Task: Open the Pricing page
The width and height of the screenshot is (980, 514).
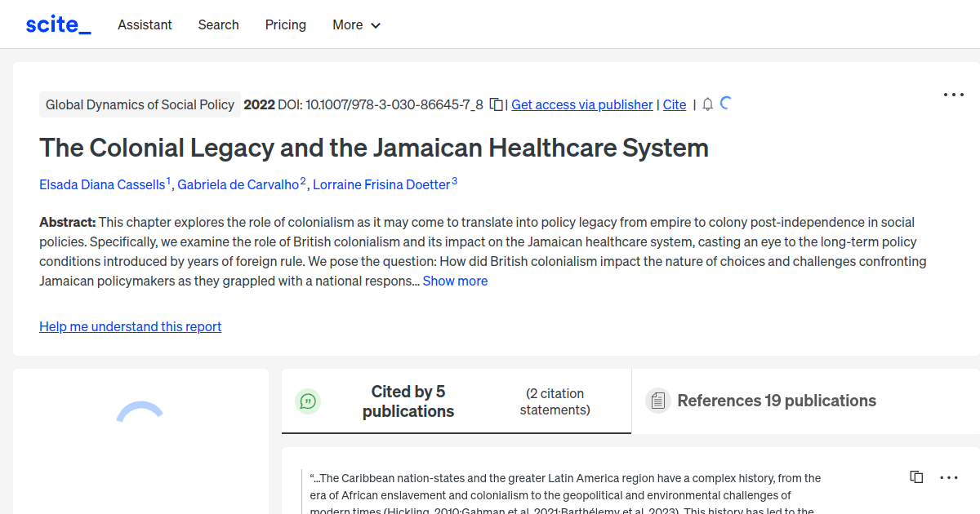Action: click(x=285, y=24)
